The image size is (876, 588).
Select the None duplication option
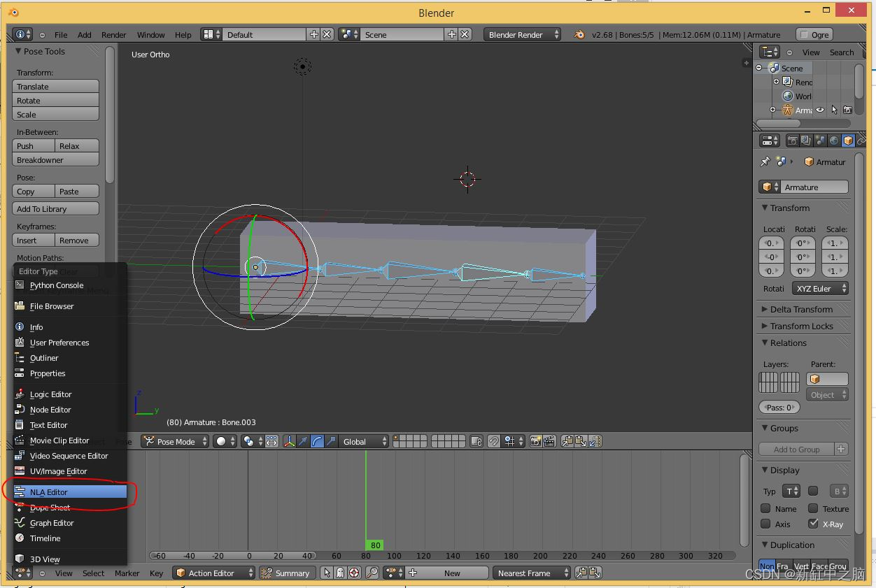[767, 566]
